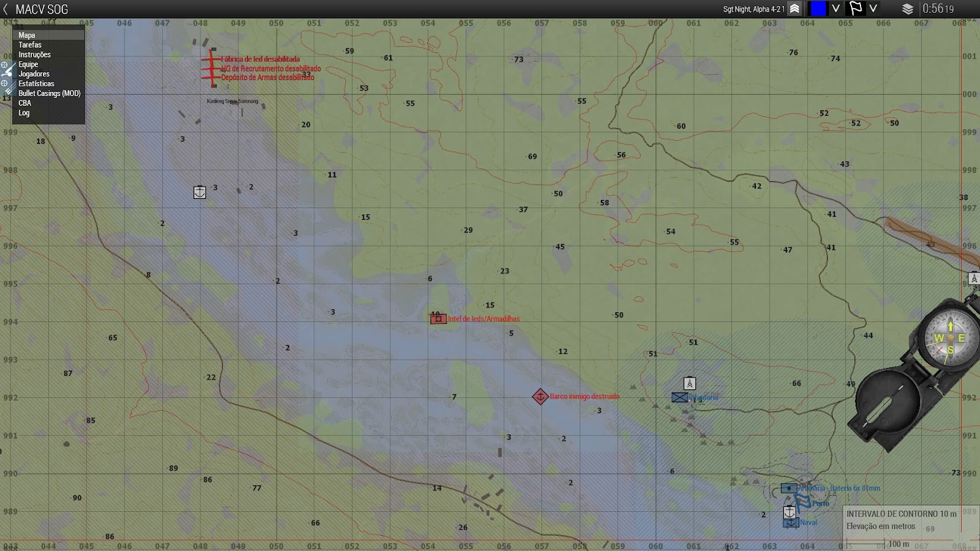980x551 pixels.
Task: Open the Jogadores menu entry
Action: (x=48, y=74)
